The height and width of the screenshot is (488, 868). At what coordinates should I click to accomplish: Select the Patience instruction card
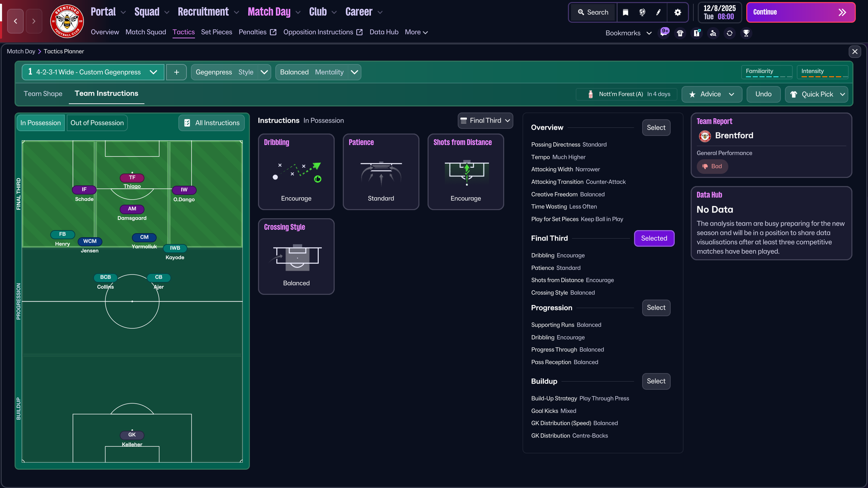381,172
